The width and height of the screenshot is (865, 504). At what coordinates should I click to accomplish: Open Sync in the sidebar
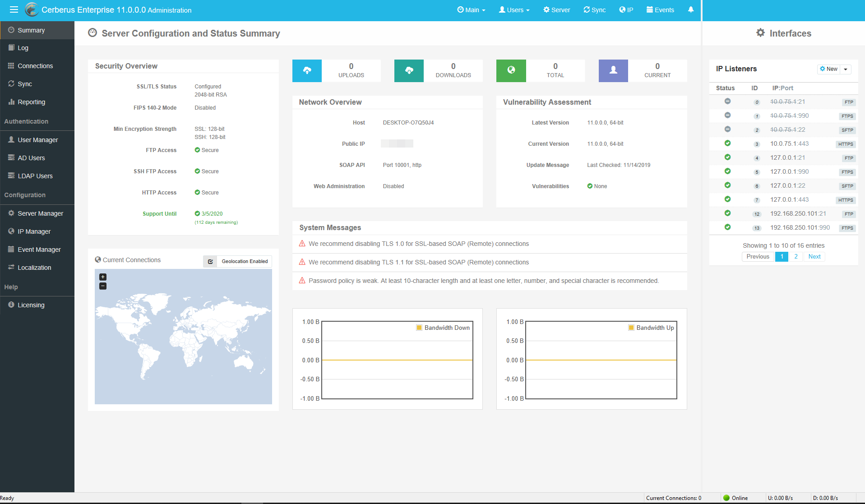(37, 84)
